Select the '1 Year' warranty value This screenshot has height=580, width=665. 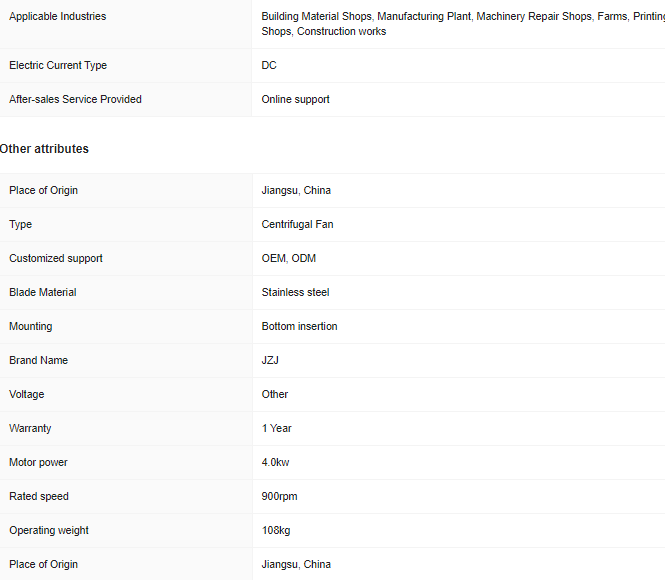[x=277, y=428]
